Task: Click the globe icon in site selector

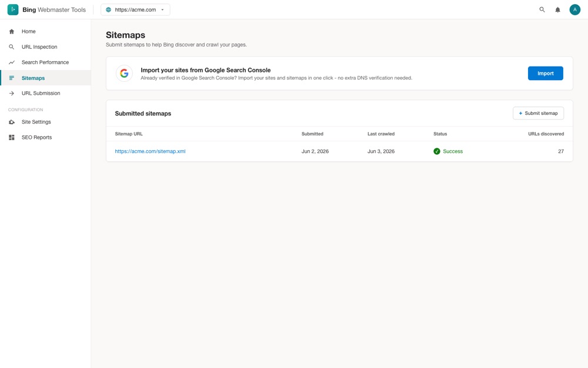Action: coord(108,10)
